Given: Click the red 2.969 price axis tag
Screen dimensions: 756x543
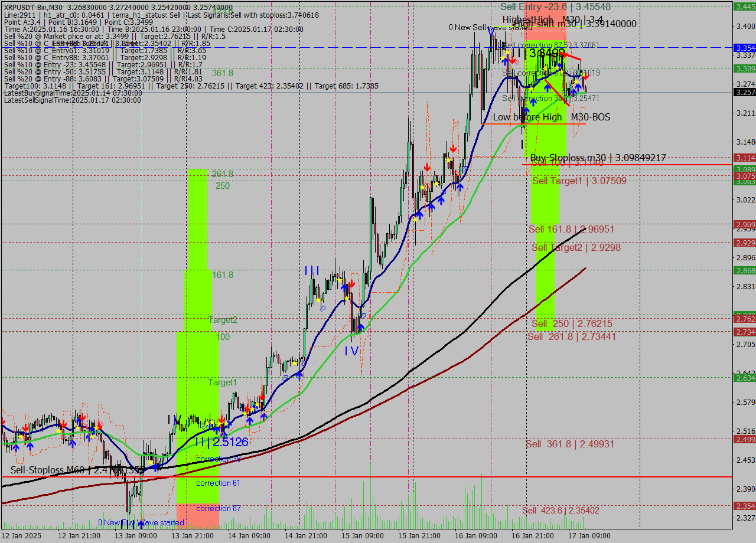Looking at the screenshot, I should (x=744, y=224).
